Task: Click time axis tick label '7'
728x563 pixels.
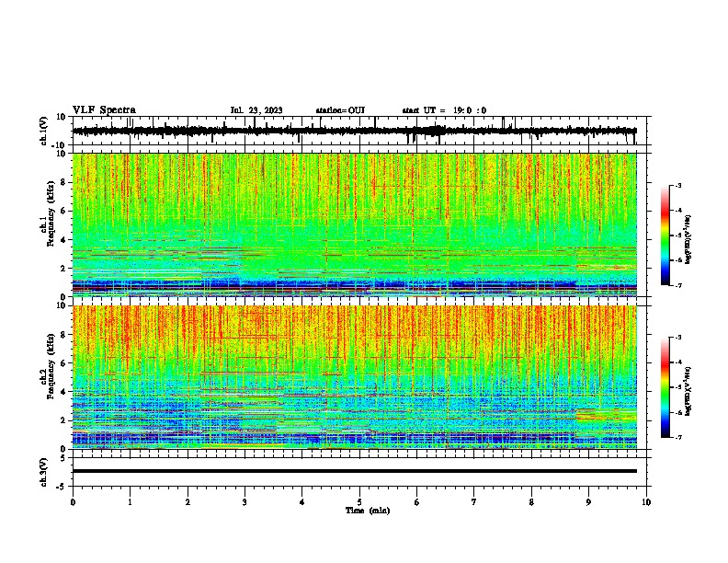Action: pos(474,502)
